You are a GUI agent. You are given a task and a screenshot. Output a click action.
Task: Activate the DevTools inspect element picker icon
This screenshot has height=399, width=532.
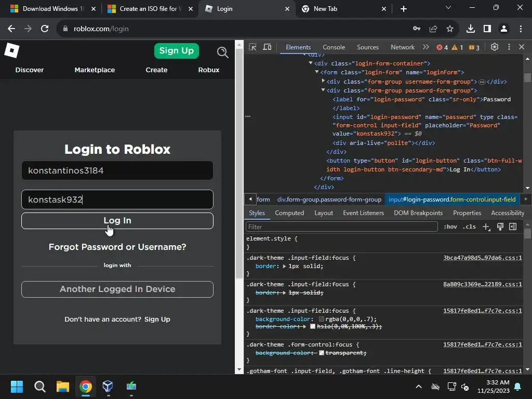click(252, 47)
